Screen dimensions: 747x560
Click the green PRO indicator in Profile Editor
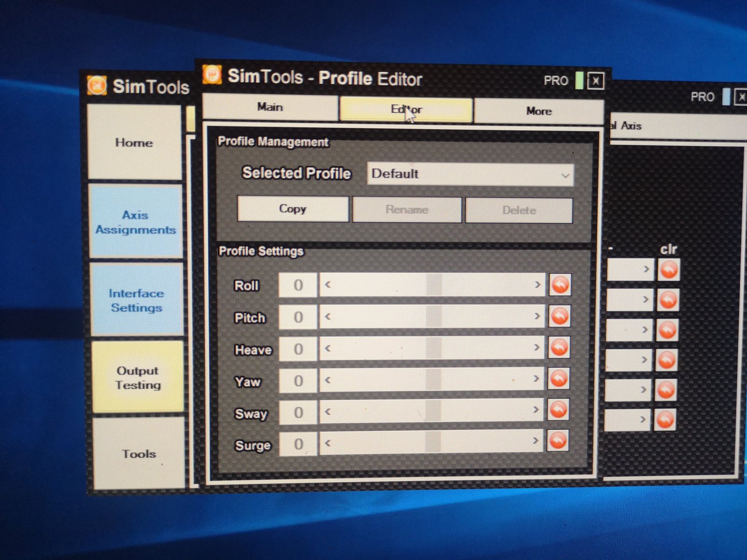[579, 80]
